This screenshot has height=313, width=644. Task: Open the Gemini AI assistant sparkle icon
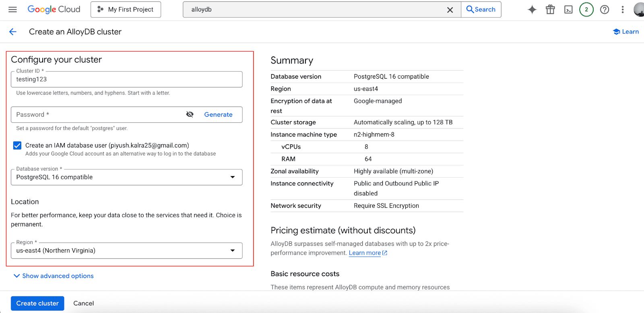click(532, 10)
